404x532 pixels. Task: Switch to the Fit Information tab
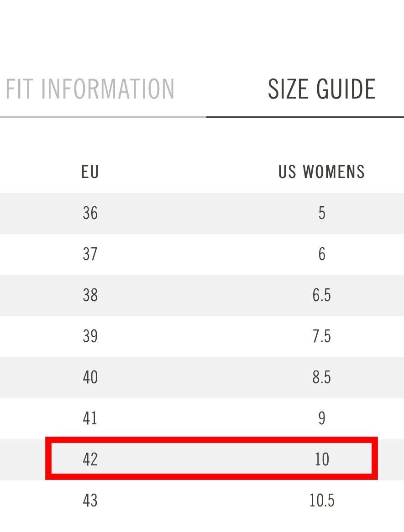90,89
